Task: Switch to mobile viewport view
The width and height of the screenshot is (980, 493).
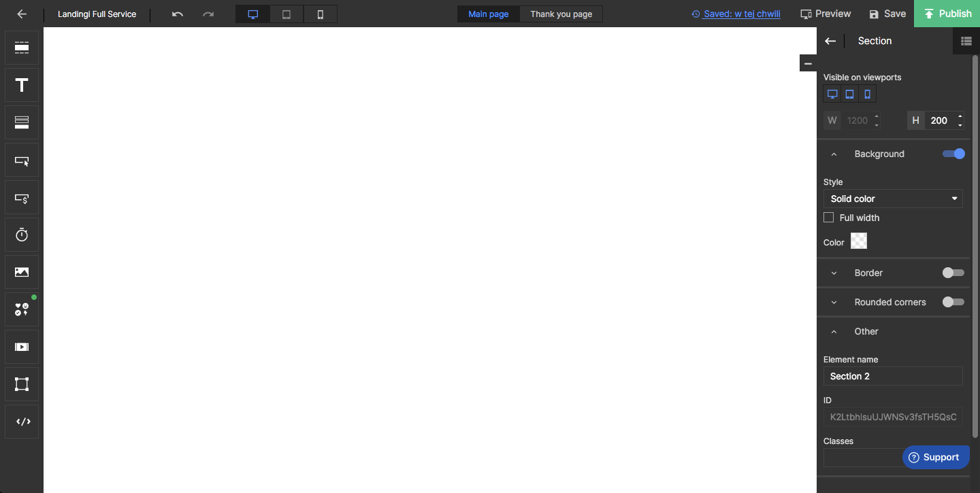Action: click(321, 14)
